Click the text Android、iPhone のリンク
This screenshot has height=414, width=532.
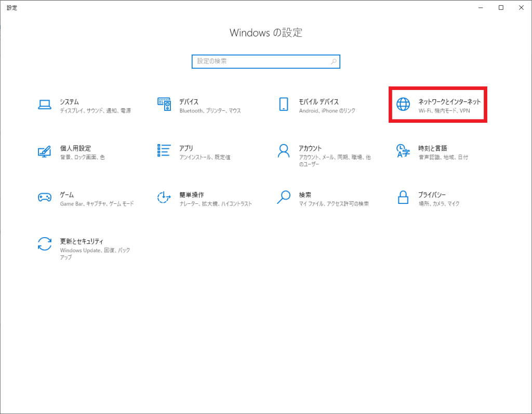click(327, 111)
